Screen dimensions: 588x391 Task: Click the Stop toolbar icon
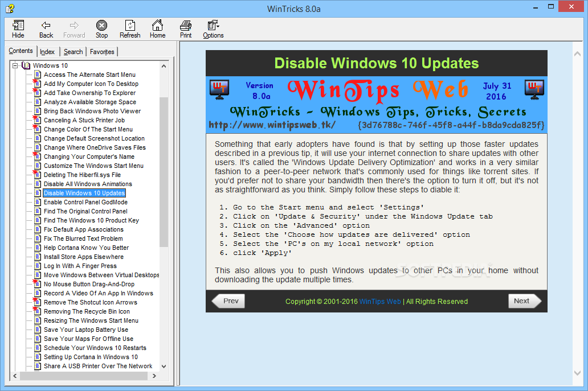(x=101, y=29)
